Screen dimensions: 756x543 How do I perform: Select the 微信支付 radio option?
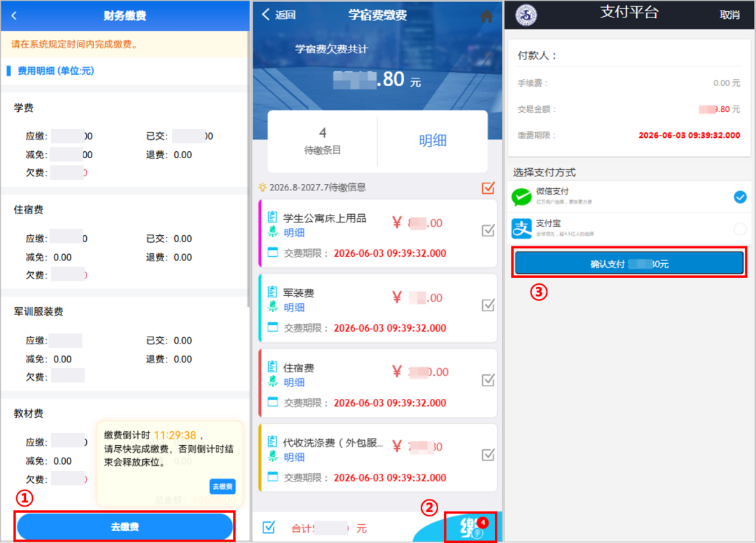(740, 197)
